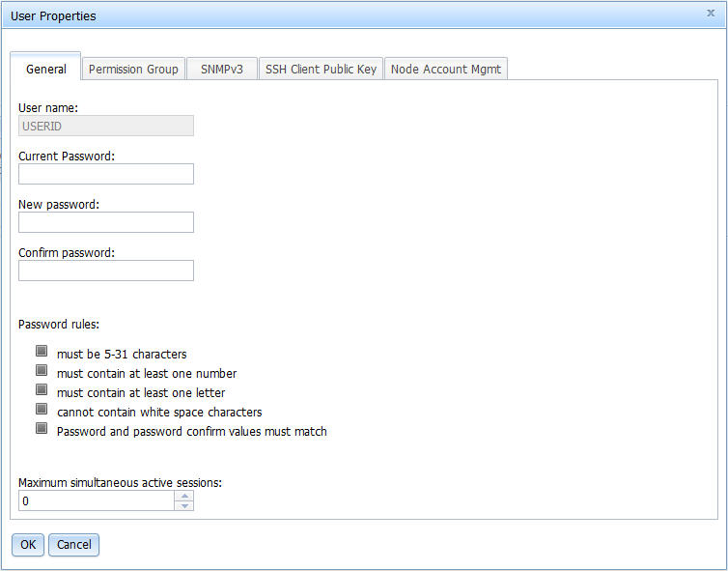728x571 pixels.
Task: Click the passwords must match indicator
Action: [42, 428]
